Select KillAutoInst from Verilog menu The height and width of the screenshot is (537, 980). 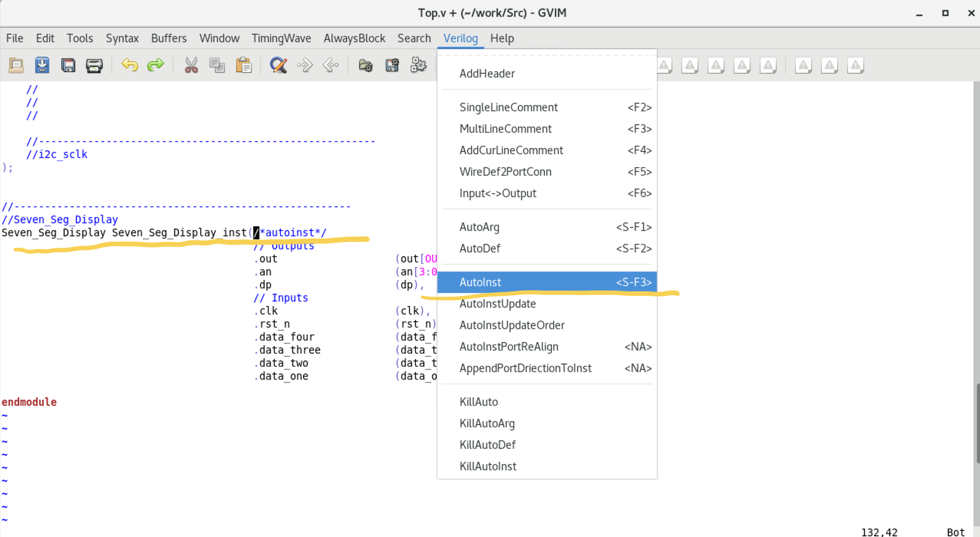click(547, 466)
